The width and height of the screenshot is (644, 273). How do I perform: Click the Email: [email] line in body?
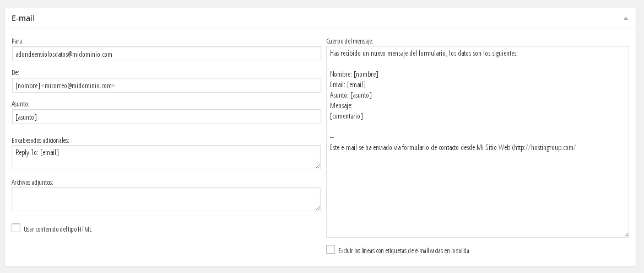(x=348, y=85)
